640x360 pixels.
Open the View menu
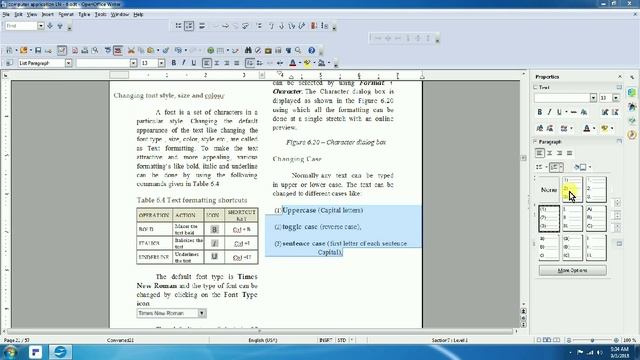point(32,14)
